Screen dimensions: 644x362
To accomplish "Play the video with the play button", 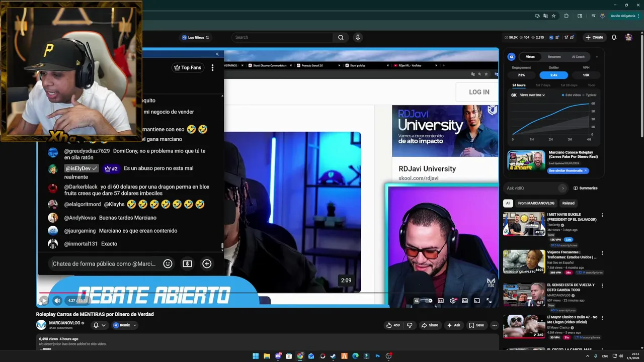I will [44, 301].
